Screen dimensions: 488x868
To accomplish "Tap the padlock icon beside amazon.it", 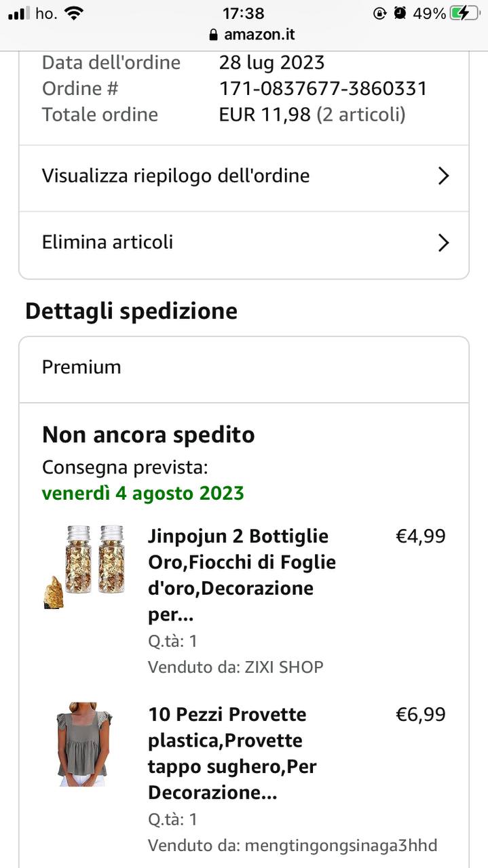I will tap(214, 35).
